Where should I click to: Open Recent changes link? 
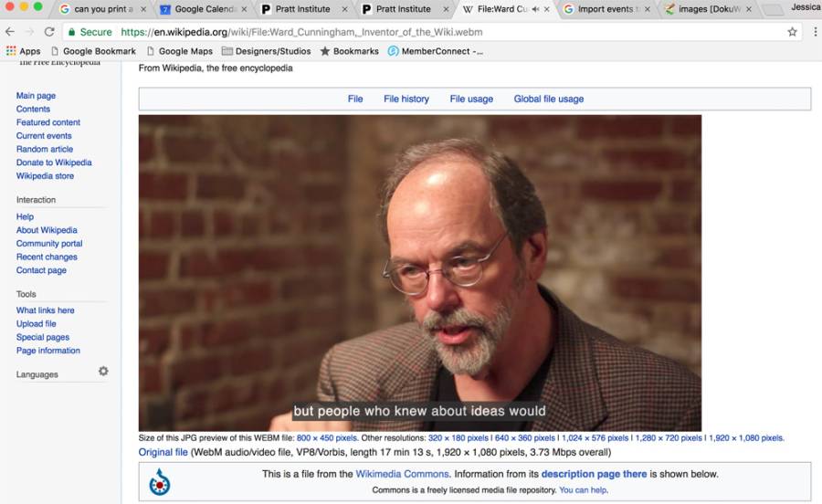click(47, 257)
